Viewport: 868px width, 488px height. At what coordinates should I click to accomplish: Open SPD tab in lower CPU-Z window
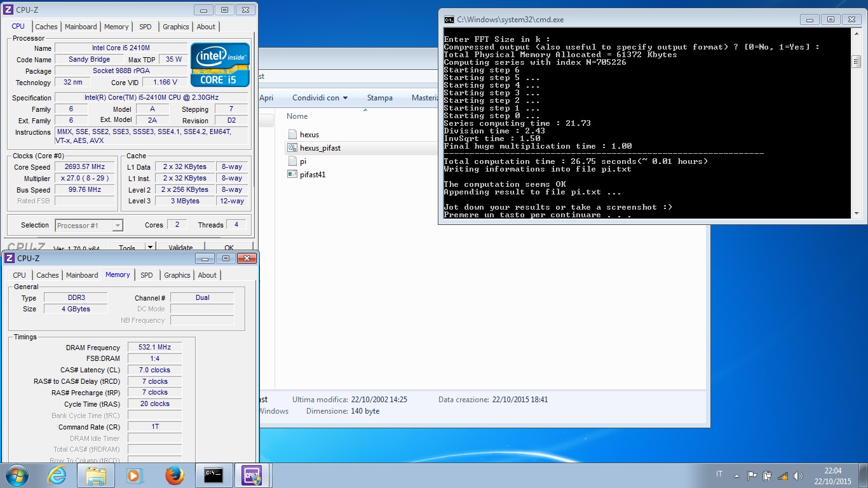coord(147,275)
